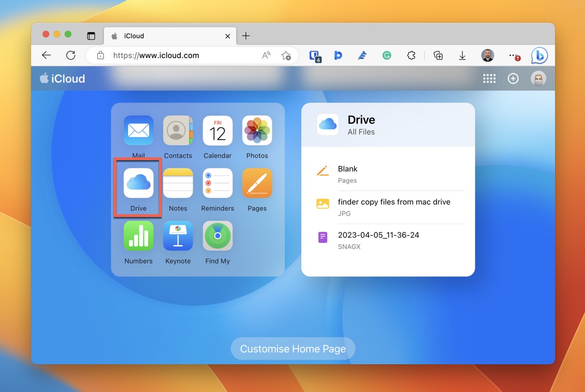Open the iCloud app launcher grid
The image size is (585, 392).
tap(489, 78)
